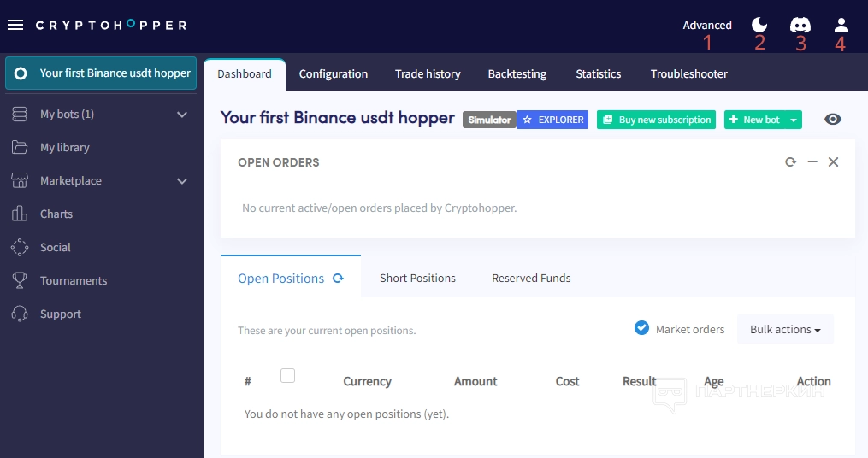This screenshot has width=868, height=458.
Task: Select the Short Positions tab
Action: pyautogui.click(x=417, y=279)
